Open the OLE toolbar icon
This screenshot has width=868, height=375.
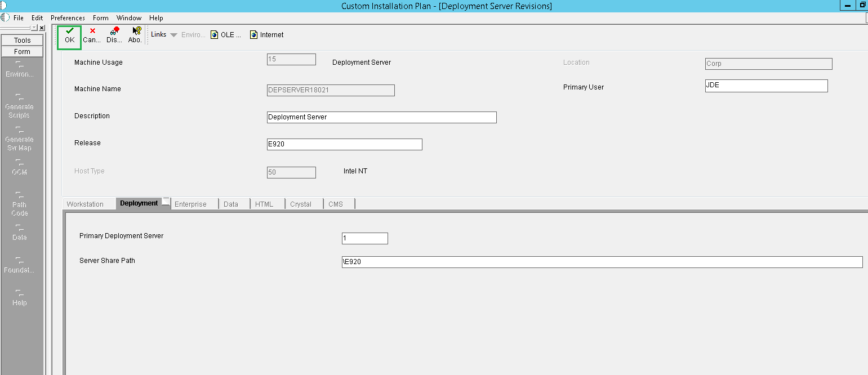224,34
